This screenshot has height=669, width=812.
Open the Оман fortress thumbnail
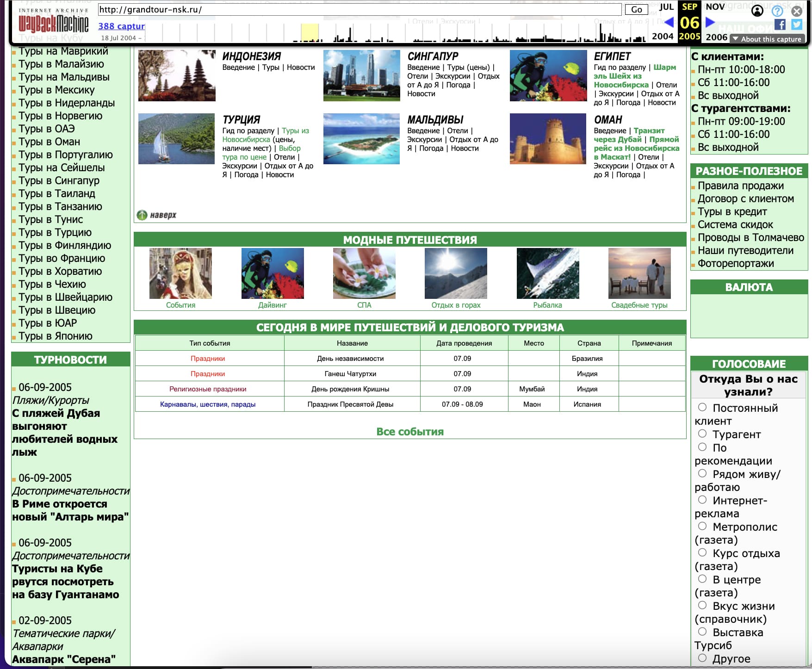click(548, 139)
